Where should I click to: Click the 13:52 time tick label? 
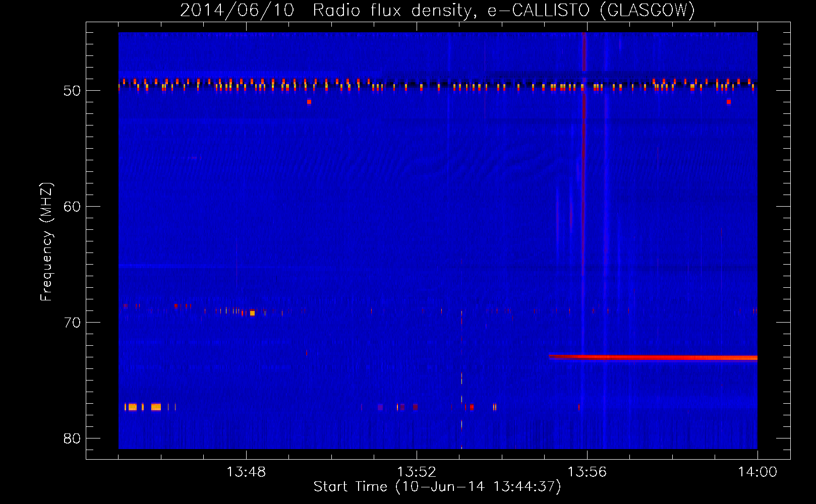pos(417,472)
